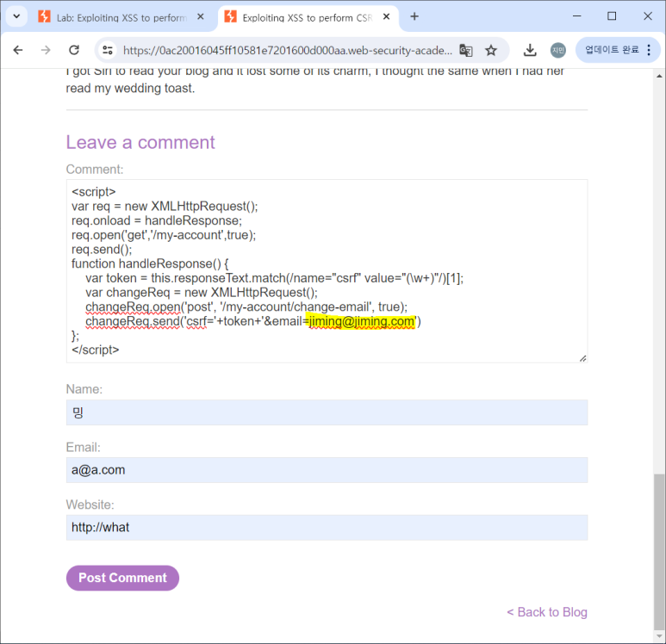Minimize the browser window
This screenshot has width=666, height=644.
click(576, 16)
